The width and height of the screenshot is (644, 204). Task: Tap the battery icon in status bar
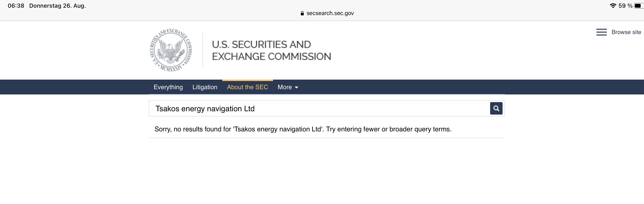tap(638, 6)
